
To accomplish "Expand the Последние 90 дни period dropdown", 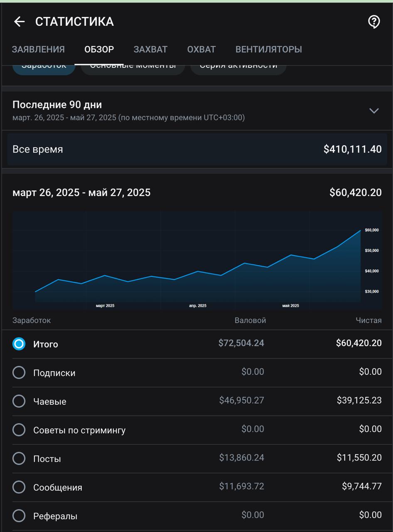I will (374, 111).
